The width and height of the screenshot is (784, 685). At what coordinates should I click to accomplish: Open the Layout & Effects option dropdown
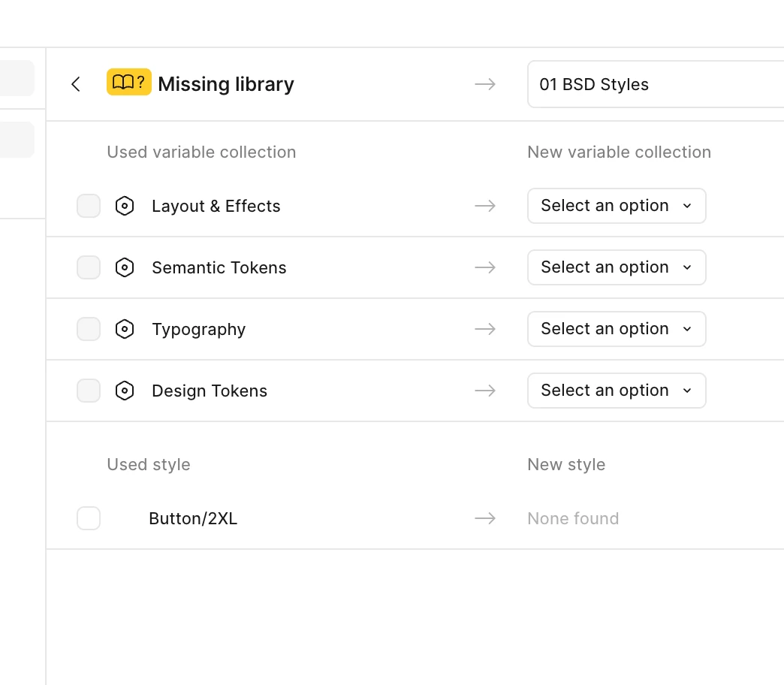(x=617, y=206)
